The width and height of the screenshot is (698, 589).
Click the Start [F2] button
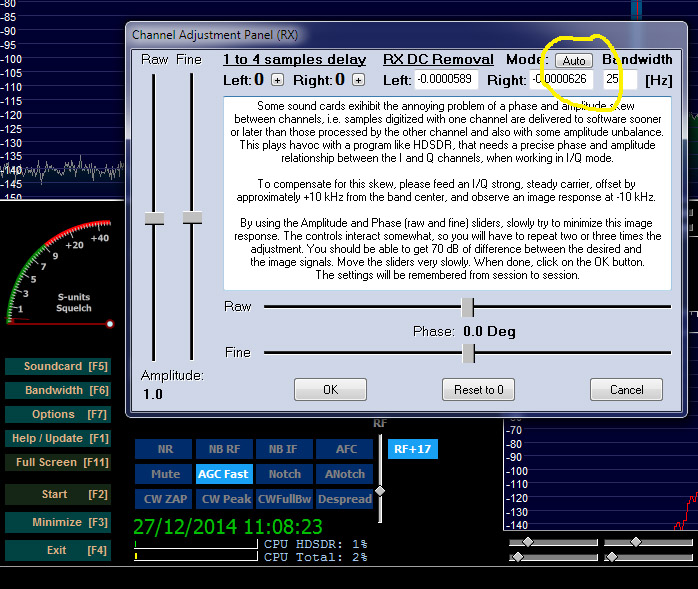pos(58,495)
